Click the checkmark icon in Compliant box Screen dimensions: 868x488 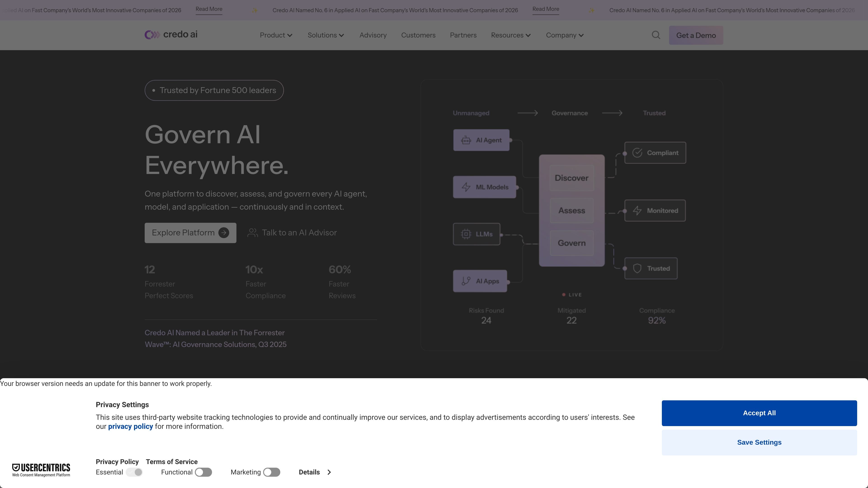[637, 152]
